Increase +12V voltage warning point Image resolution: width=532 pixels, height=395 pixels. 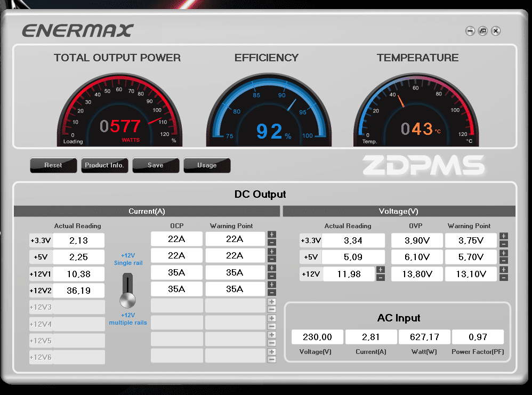pyautogui.click(x=504, y=270)
